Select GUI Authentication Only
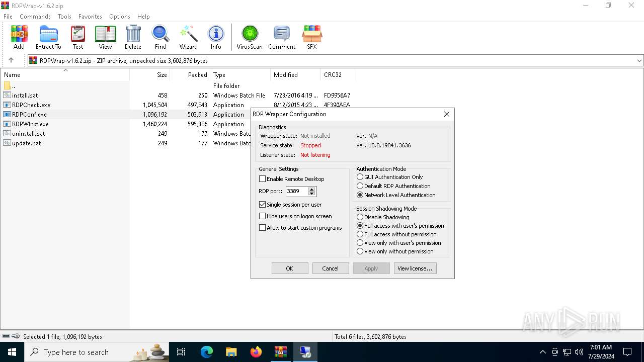The width and height of the screenshot is (644, 362). click(x=360, y=177)
